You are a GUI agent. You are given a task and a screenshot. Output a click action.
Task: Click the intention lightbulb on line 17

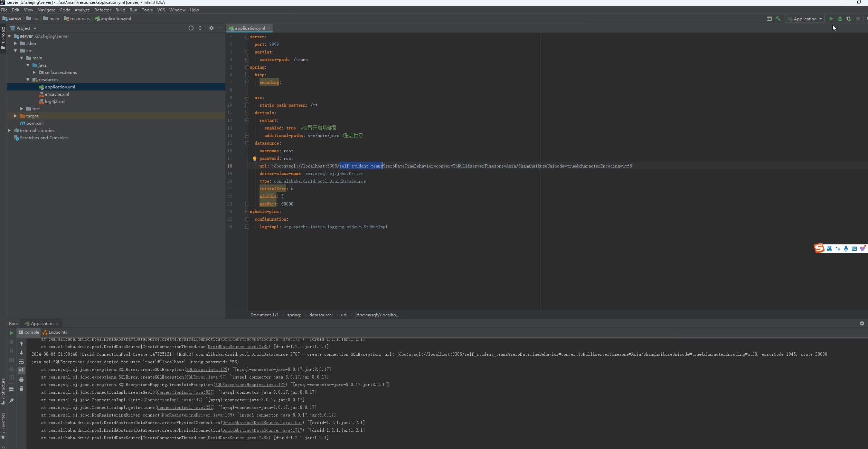255,159
